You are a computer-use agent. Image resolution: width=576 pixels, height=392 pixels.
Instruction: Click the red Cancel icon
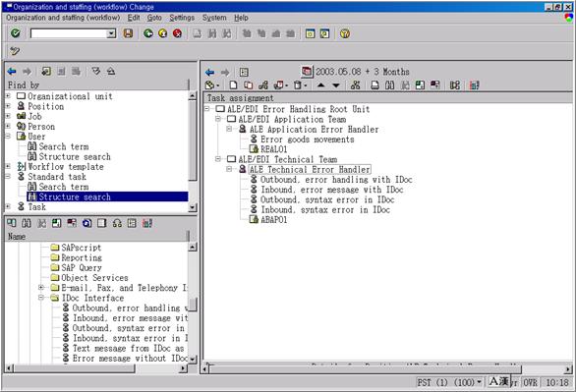178,33
